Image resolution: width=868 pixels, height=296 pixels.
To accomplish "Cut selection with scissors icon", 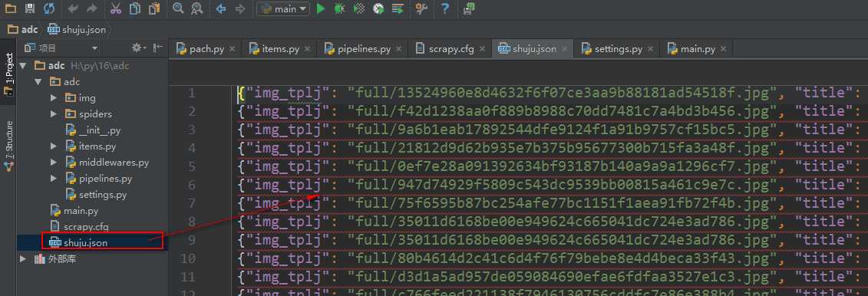I will tap(116, 8).
